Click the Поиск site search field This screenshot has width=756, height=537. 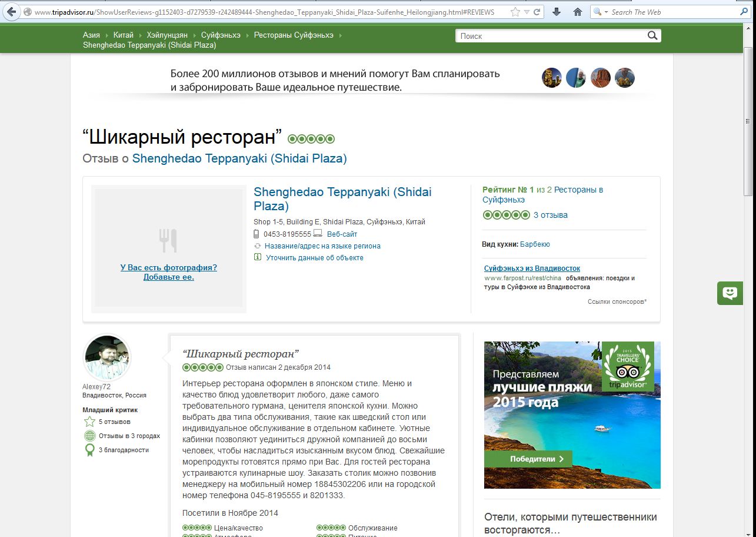pos(550,36)
